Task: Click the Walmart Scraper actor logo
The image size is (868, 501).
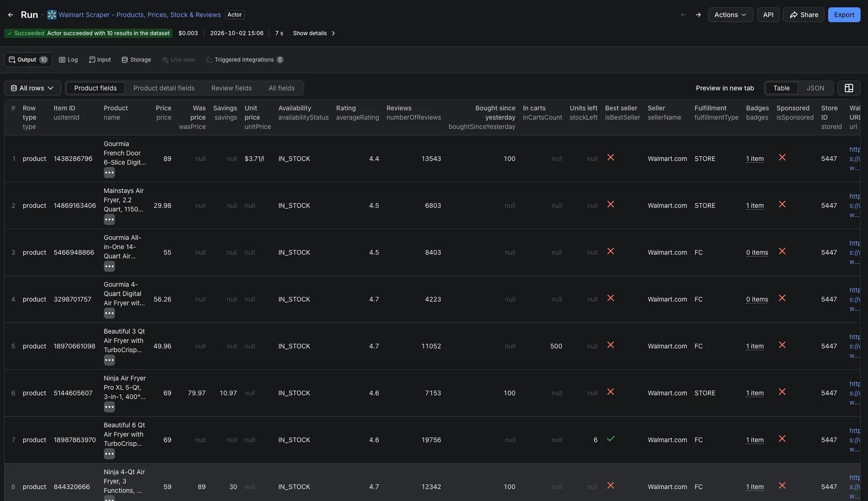Action: tap(52, 15)
